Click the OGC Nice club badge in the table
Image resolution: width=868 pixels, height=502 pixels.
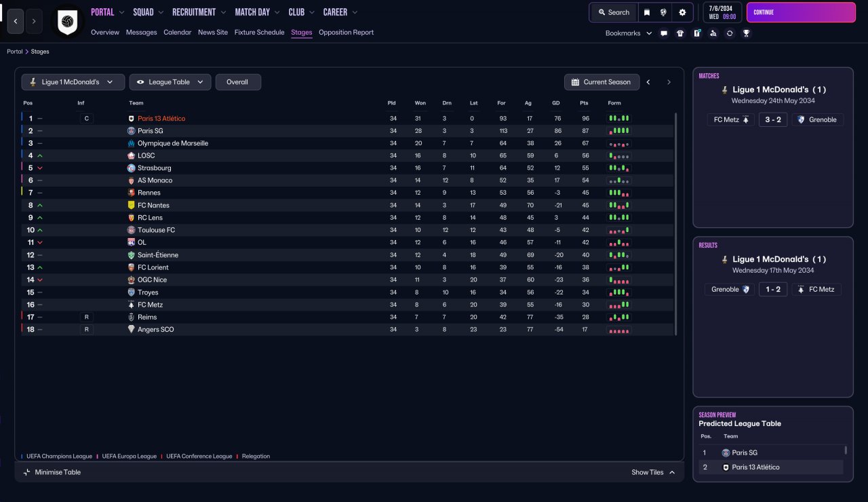(132, 279)
